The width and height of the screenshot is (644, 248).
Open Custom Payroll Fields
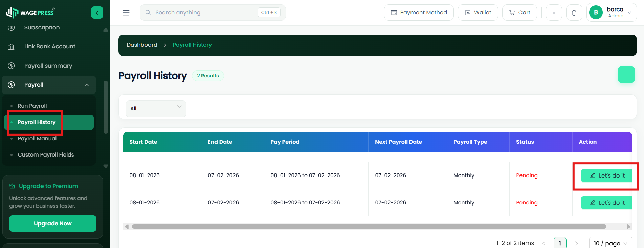(x=46, y=155)
